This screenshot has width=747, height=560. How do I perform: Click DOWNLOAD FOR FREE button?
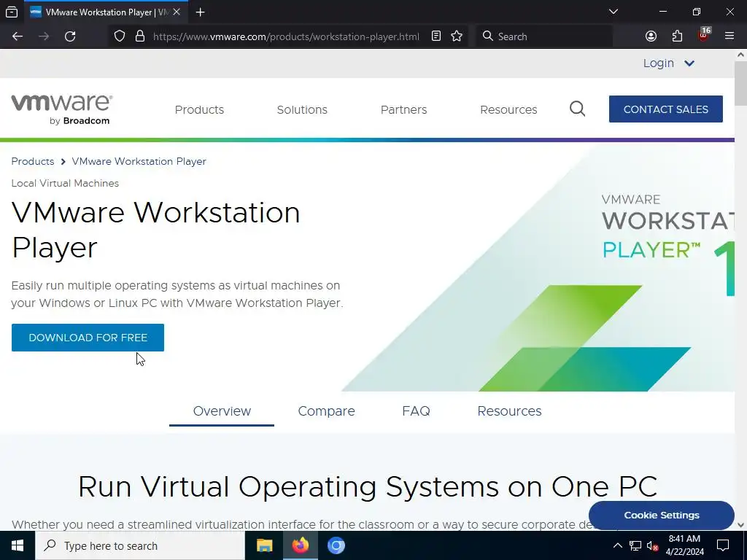coord(88,338)
